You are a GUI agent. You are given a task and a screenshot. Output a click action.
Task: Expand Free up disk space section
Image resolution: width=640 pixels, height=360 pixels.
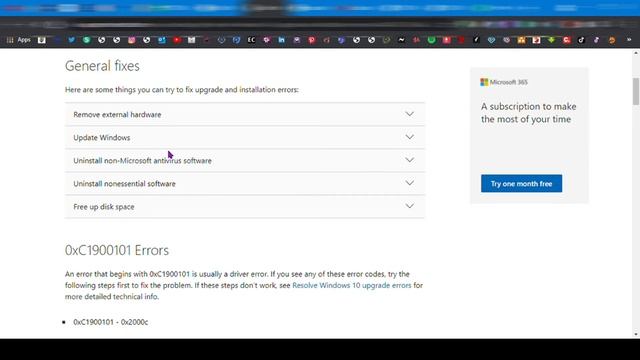[244, 207]
